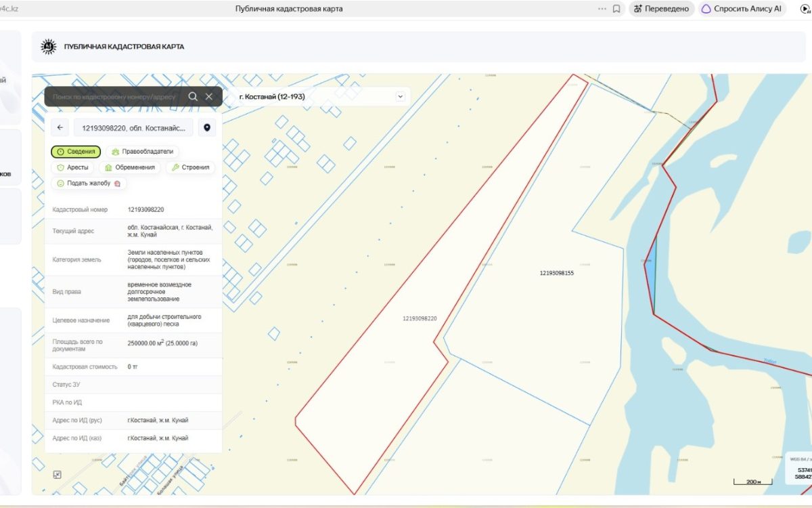Click the Вид права value text
The width and height of the screenshot is (812, 508).
pyautogui.click(x=159, y=291)
